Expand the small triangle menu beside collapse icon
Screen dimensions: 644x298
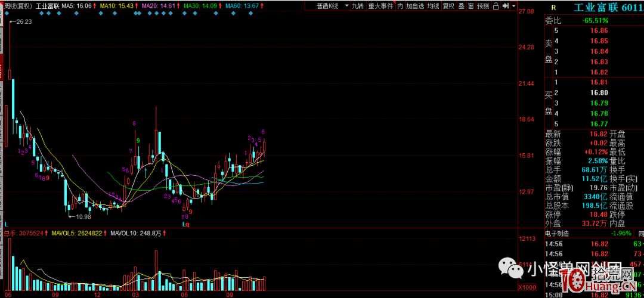point(513,6)
